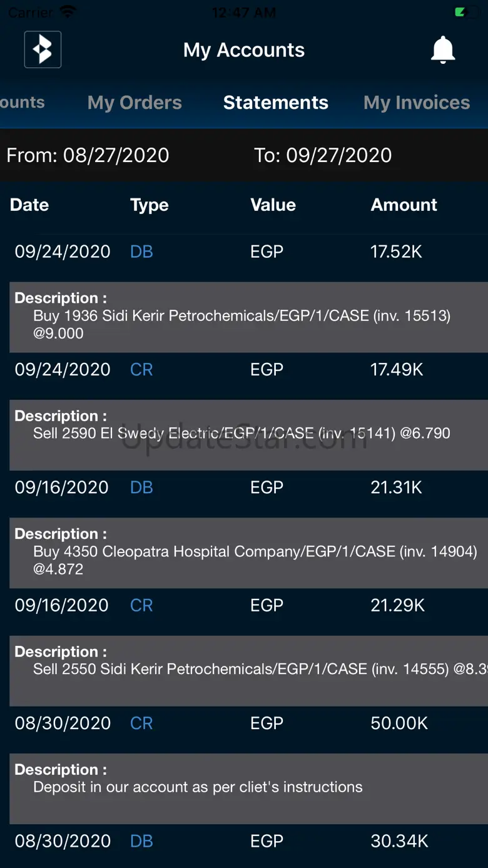Tap the app logo icon in header

[x=43, y=49]
